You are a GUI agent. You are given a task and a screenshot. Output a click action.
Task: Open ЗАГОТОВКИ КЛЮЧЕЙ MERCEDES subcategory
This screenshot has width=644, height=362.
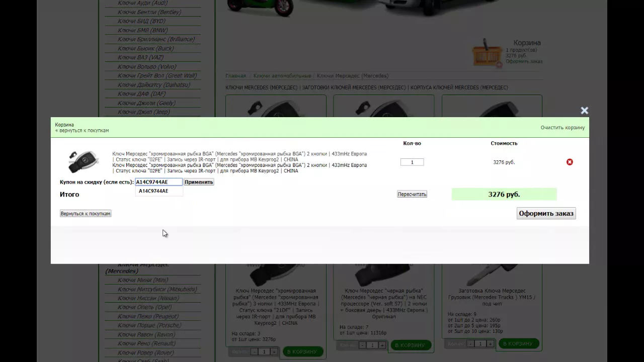tap(354, 87)
